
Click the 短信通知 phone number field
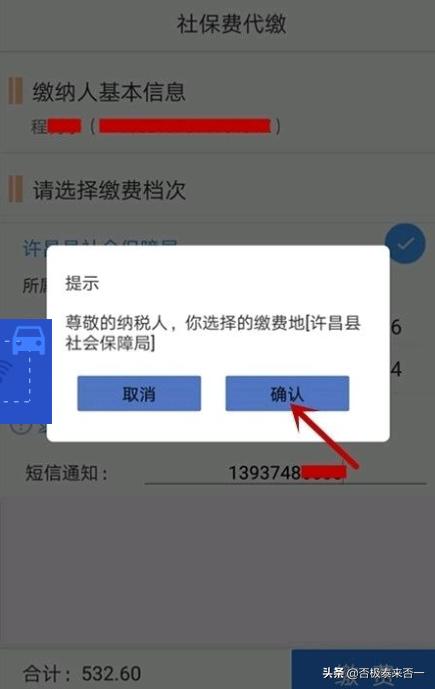coord(286,473)
